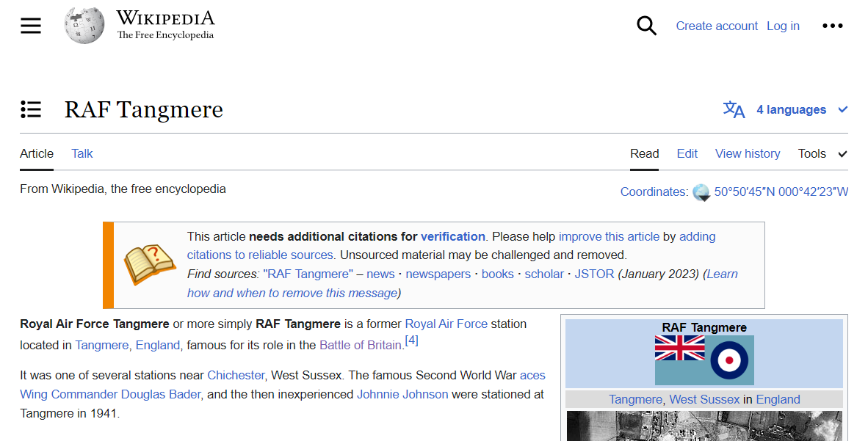Viewport: 868px width, 441px height.
Task: Open the View history tab
Action: click(748, 153)
